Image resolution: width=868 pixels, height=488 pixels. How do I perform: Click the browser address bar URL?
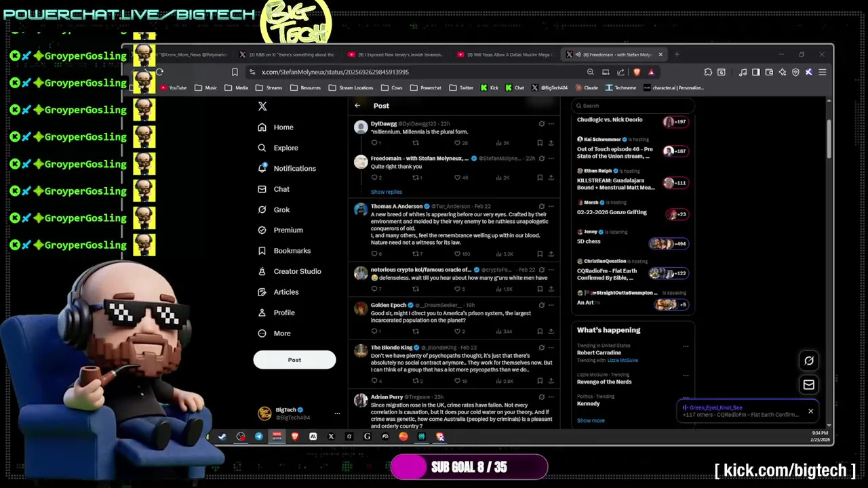(335, 72)
